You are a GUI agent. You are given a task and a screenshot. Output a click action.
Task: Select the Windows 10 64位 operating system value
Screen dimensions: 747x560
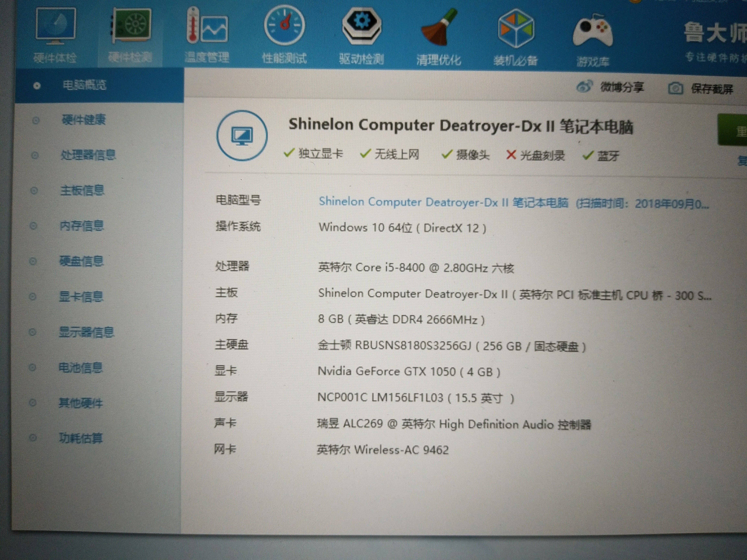point(403,228)
